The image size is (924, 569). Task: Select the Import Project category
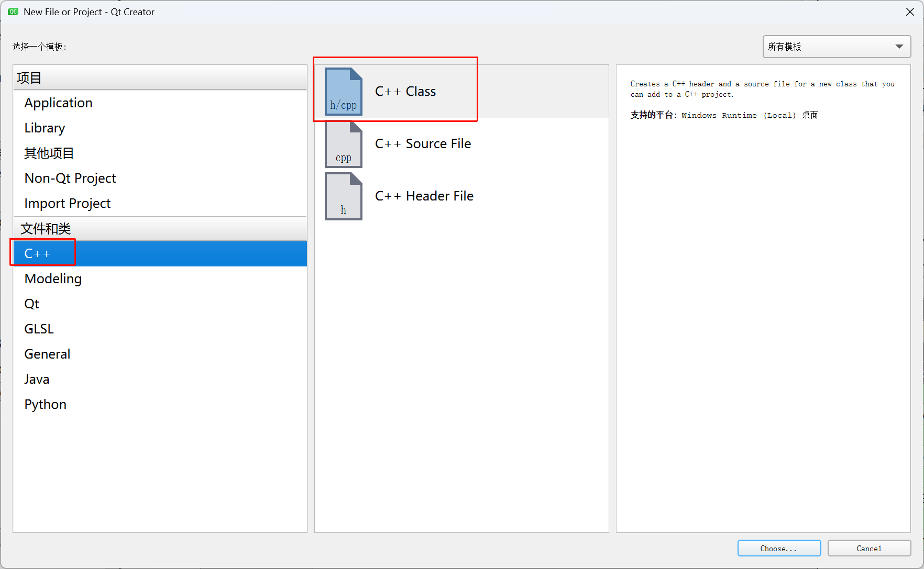pyautogui.click(x=160, y=204)
